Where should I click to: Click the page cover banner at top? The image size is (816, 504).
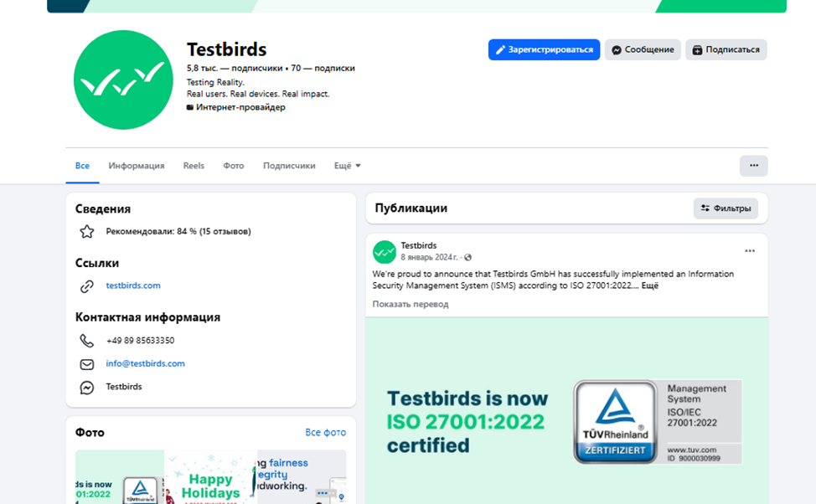[416, 6]
